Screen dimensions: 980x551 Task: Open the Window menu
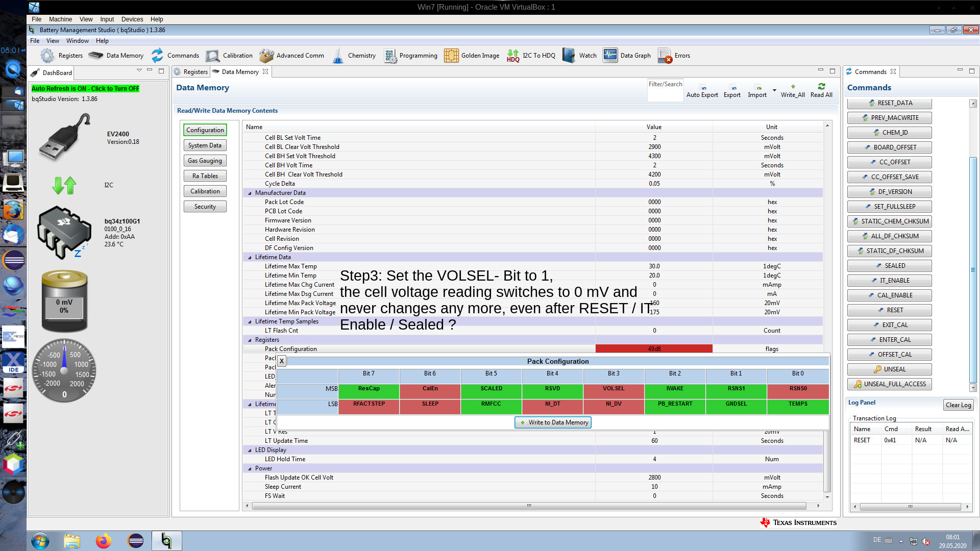pyautogui.click(x=77, y=41)
